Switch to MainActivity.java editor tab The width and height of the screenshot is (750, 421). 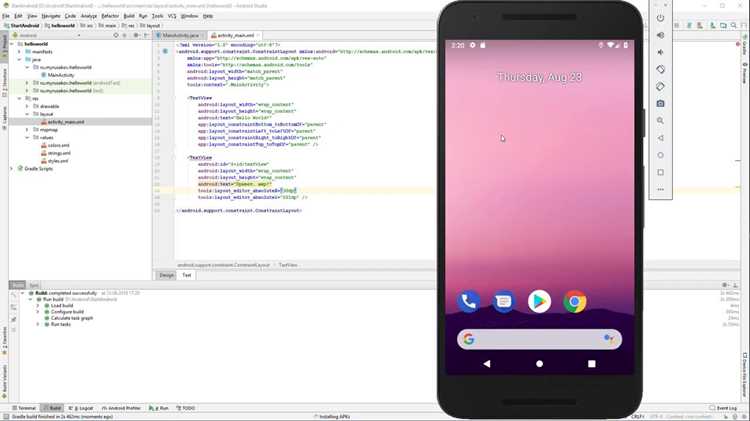(x=180, y=35)
